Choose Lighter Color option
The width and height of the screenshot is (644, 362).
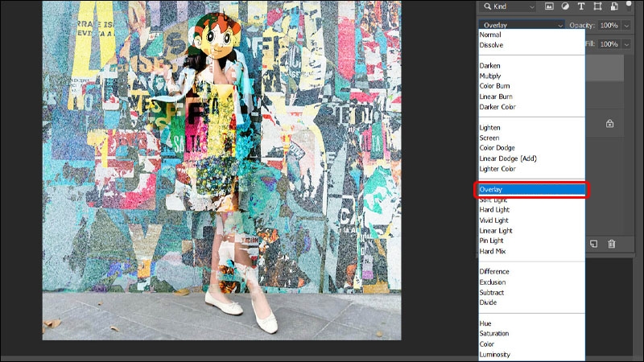[497, 169]
